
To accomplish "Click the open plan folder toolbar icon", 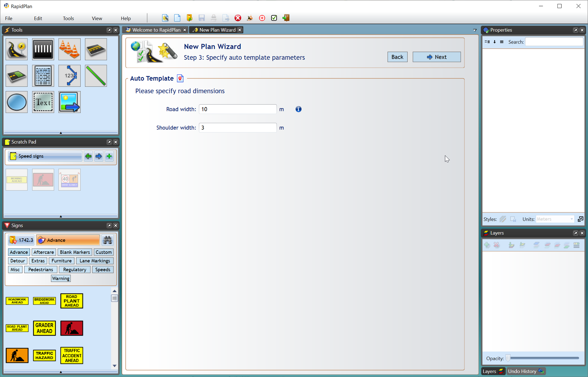I will click(189, 18).
